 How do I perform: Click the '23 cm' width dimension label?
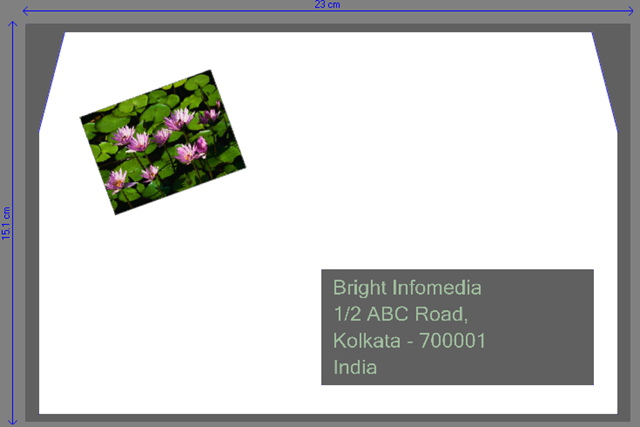(x=327, y=4)
